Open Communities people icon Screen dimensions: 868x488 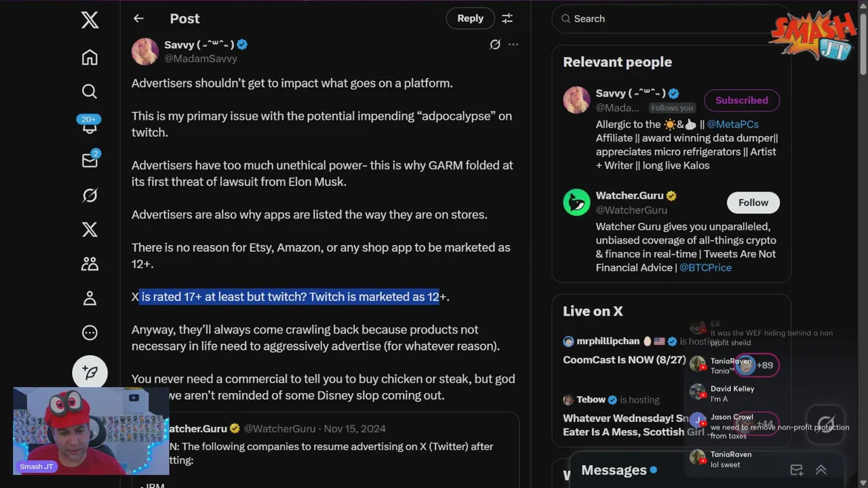90,264
